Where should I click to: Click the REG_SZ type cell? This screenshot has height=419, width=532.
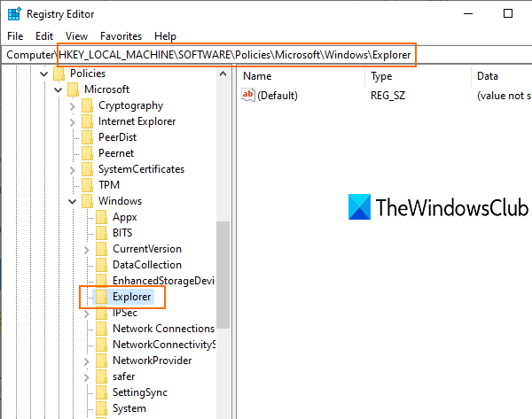tap(387, 96)
